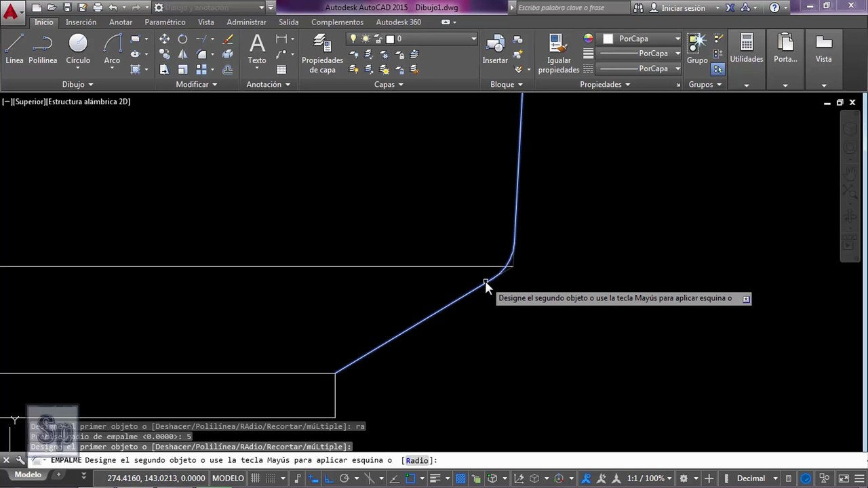Open the Anotar ribbon tab
This screenshot has height=488, width=868.
[x=121, y=22]
